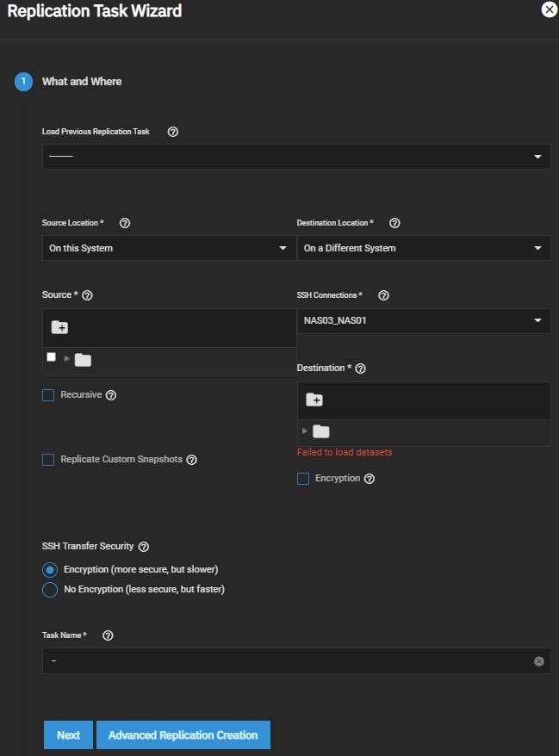This screenshot has width=559, height=756.
Task: Click the Next button
Action: click(68, 735)
